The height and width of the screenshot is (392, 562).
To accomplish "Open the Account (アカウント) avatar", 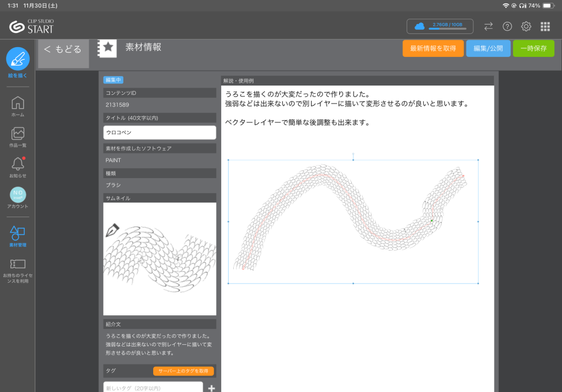I will 18,195.
